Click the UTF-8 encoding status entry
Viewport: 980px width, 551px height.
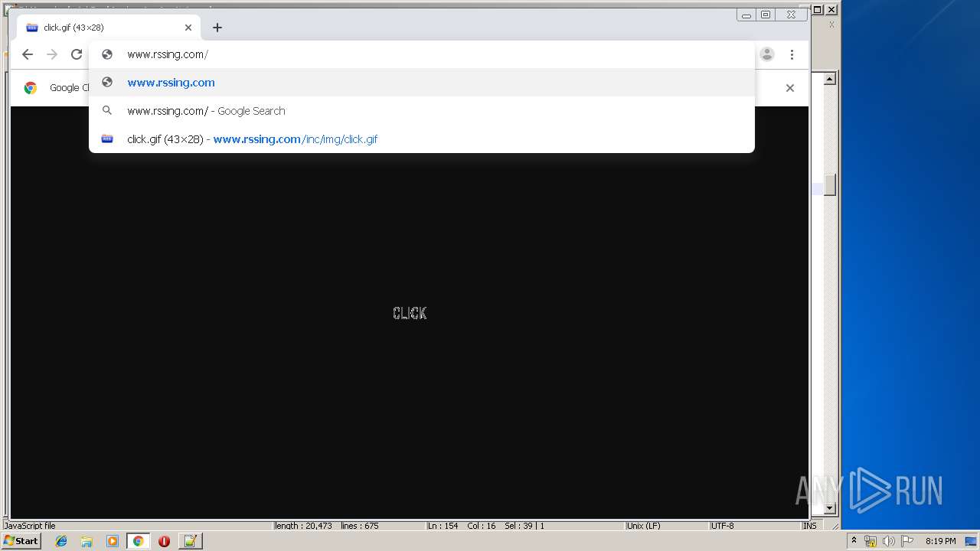pyautogui.click(x=722, y=526)
